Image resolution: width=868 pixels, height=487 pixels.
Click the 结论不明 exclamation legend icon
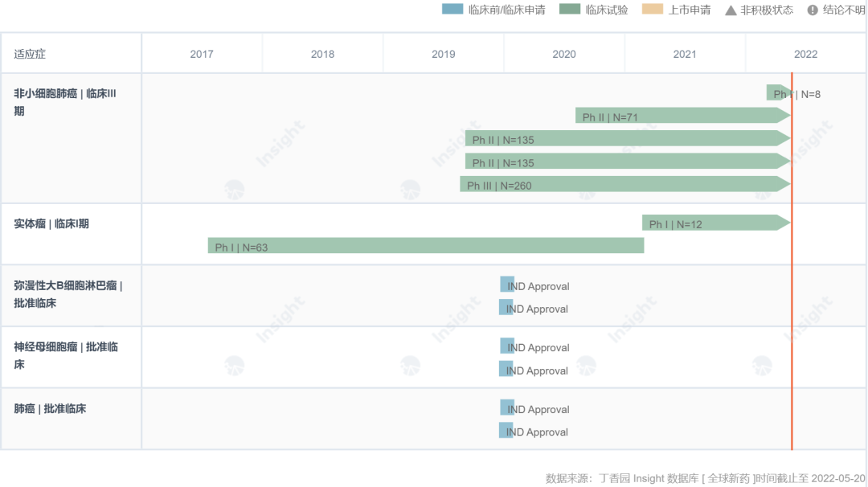pyautogui.click(x=813, y=10)
